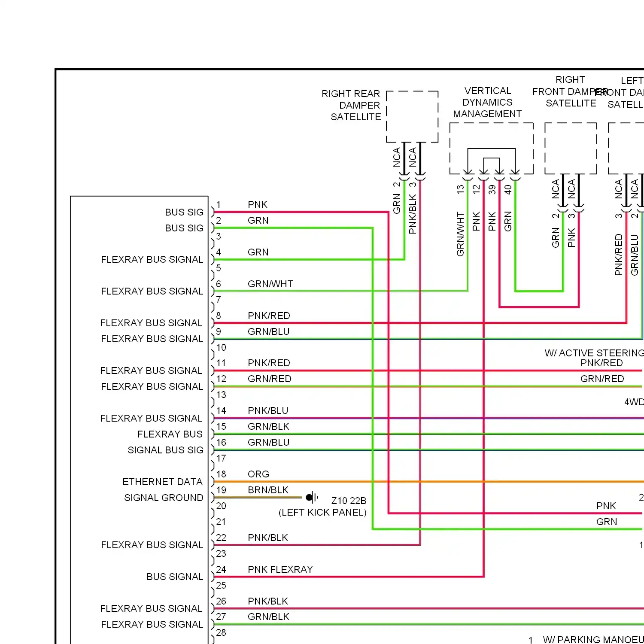Click "GRN/RED" label below W/ ACTIVE STEERING
The height and width of the screenshot is (644, 644).
(602, 379)
